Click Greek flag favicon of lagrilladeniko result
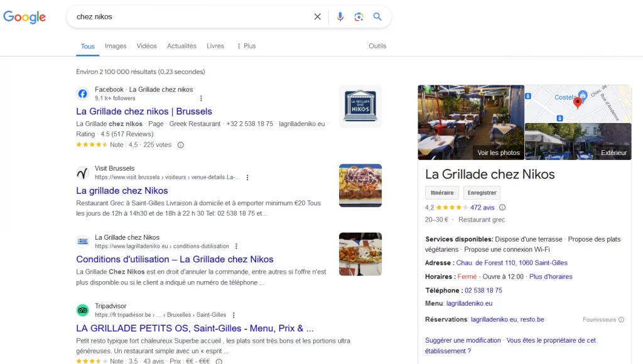 click(82, 242)
